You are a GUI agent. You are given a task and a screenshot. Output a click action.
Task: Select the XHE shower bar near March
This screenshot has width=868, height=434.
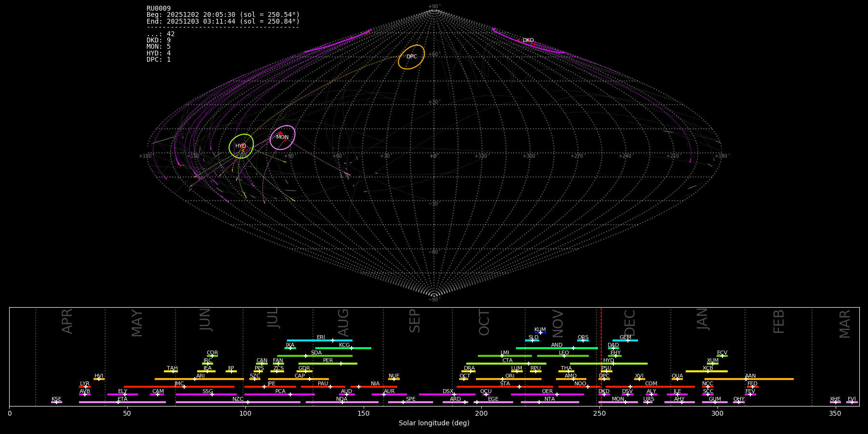coord(835,402)
